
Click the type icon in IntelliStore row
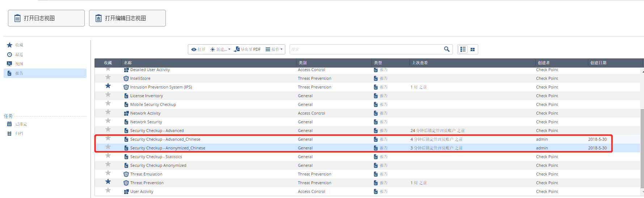pyautogui.click(x=376, y=78)
